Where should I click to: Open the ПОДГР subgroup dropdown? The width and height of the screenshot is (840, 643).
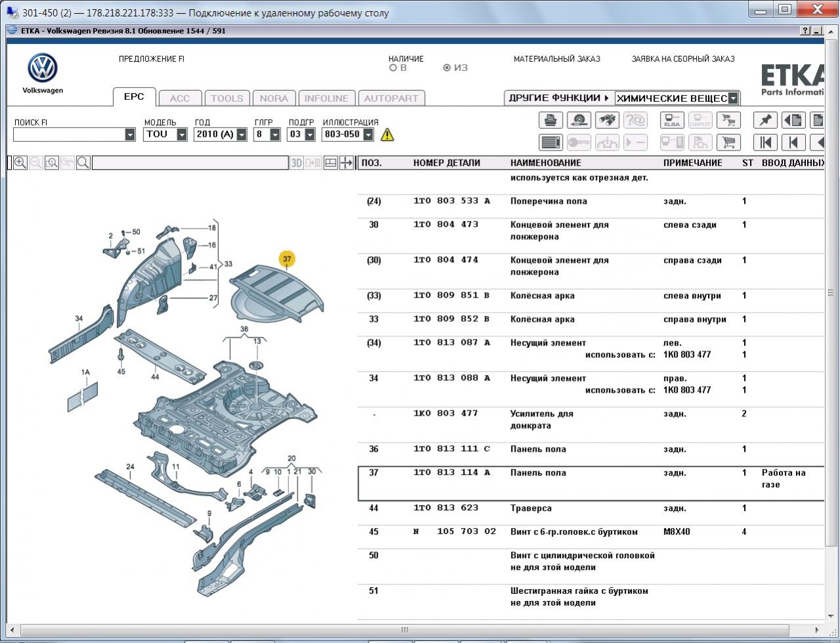309,135
